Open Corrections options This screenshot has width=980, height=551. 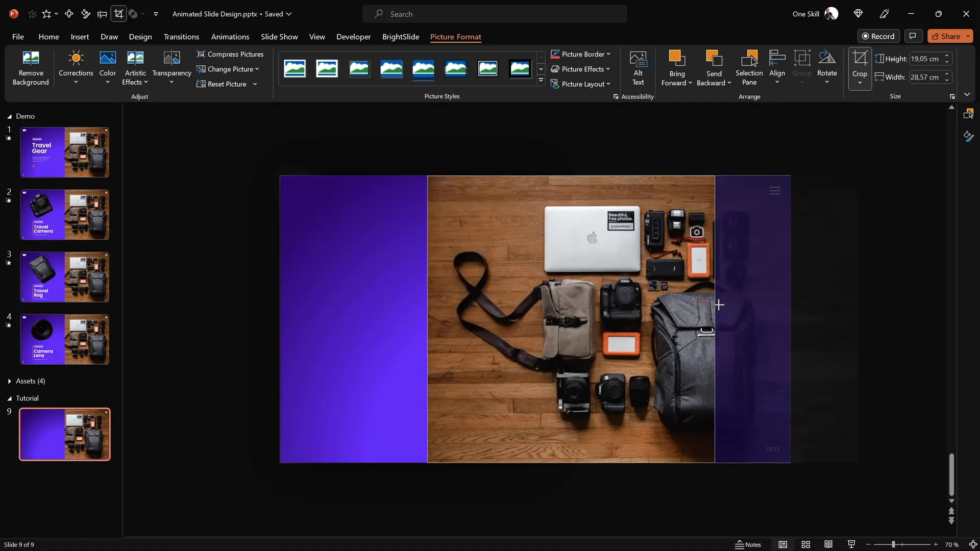click(x=76, y=68)
